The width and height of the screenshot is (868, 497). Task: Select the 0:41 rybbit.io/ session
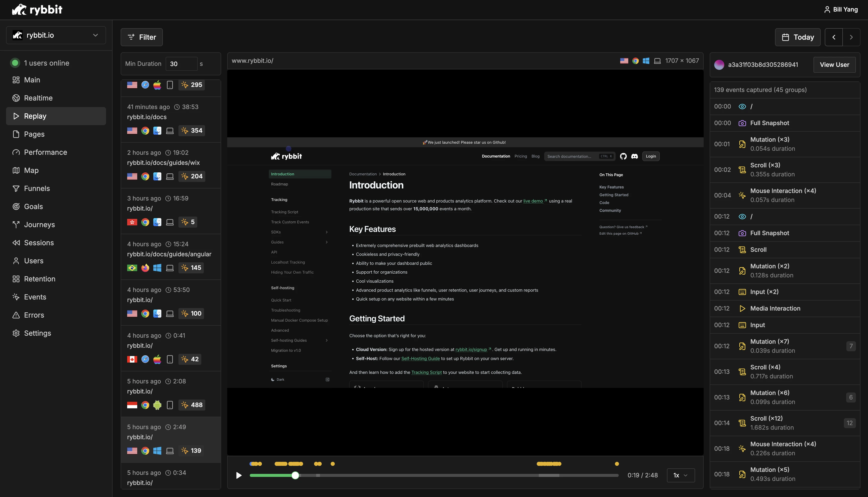[171, 348]
